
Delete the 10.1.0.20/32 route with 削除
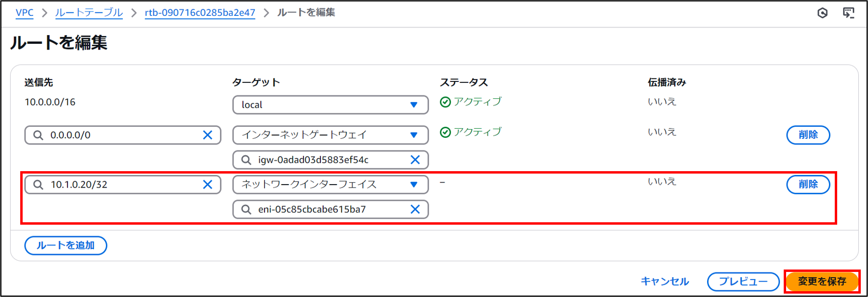[808, 185]
